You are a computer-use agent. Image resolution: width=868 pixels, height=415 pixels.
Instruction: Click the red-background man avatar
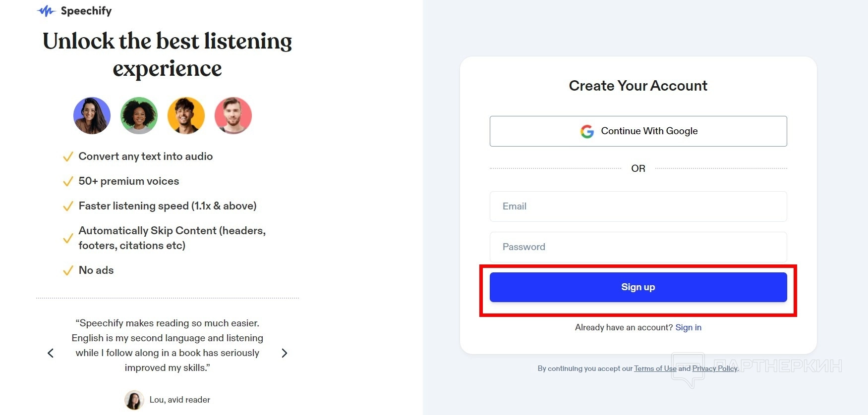233,116
